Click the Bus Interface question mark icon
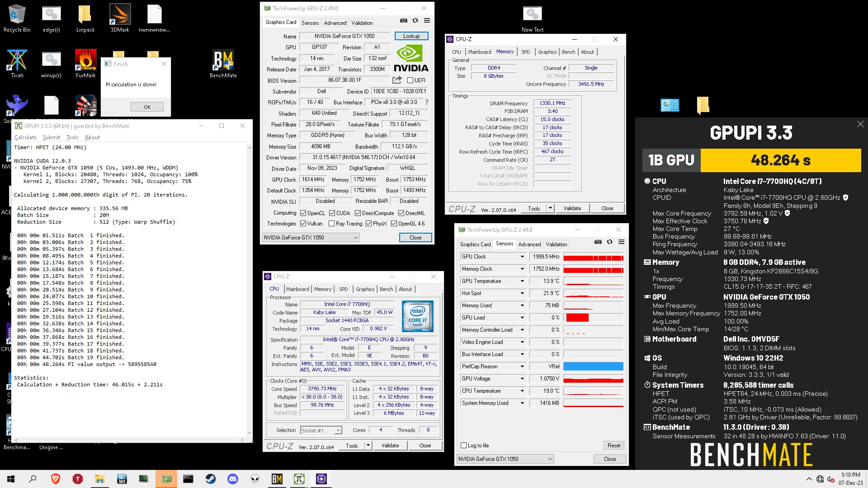Viewport: 868px width, 488px height. [x=426, y=102]
